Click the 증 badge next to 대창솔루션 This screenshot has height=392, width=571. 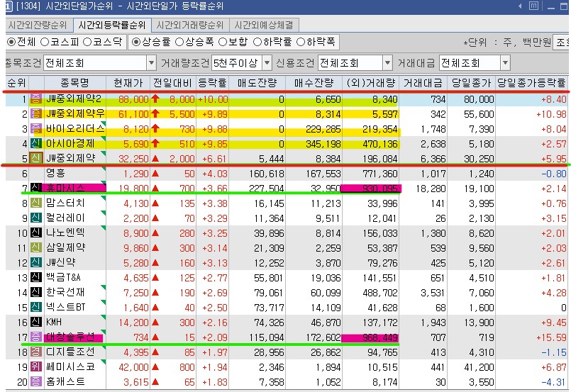(35, 337)
